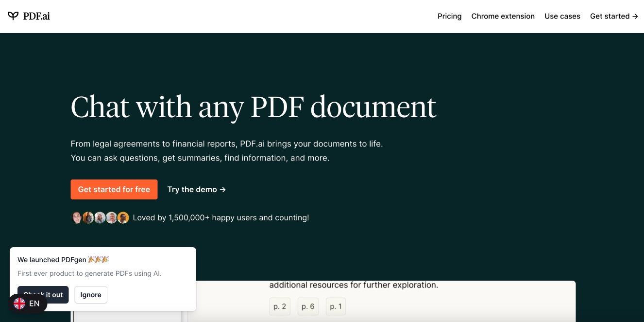
Task: Click the Check it out button
Action: tap(43, 295)
